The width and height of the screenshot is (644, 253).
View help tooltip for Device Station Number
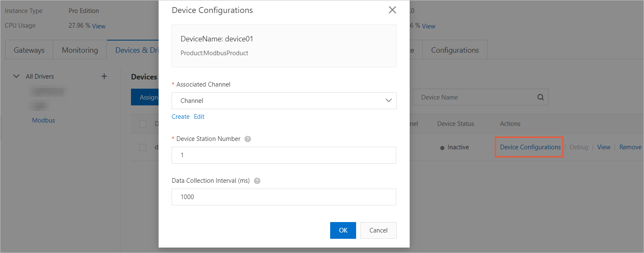247,138
